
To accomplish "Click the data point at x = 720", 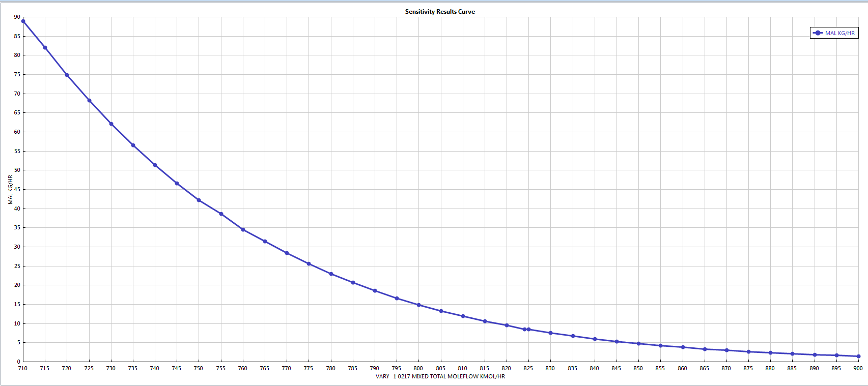I will (67, 75).
